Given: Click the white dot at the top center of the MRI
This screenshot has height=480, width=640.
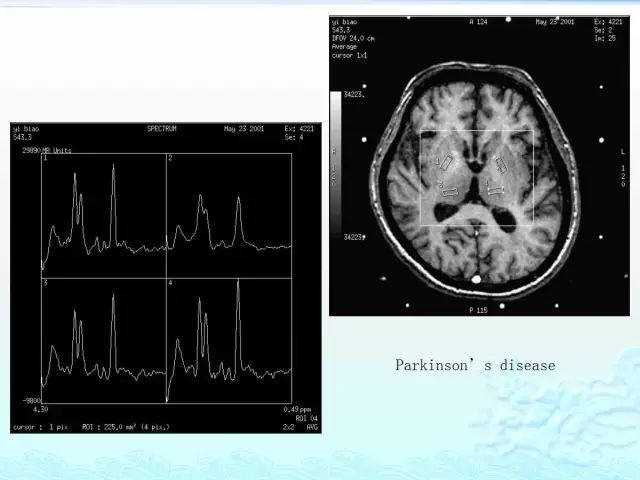Looking at the screenshot, I should coord(508,19).
